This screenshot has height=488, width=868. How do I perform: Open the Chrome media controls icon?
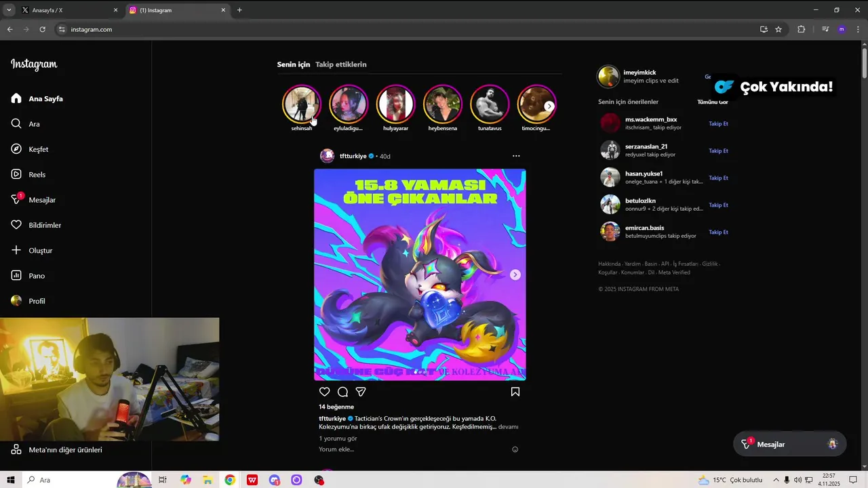coord(825,29)
